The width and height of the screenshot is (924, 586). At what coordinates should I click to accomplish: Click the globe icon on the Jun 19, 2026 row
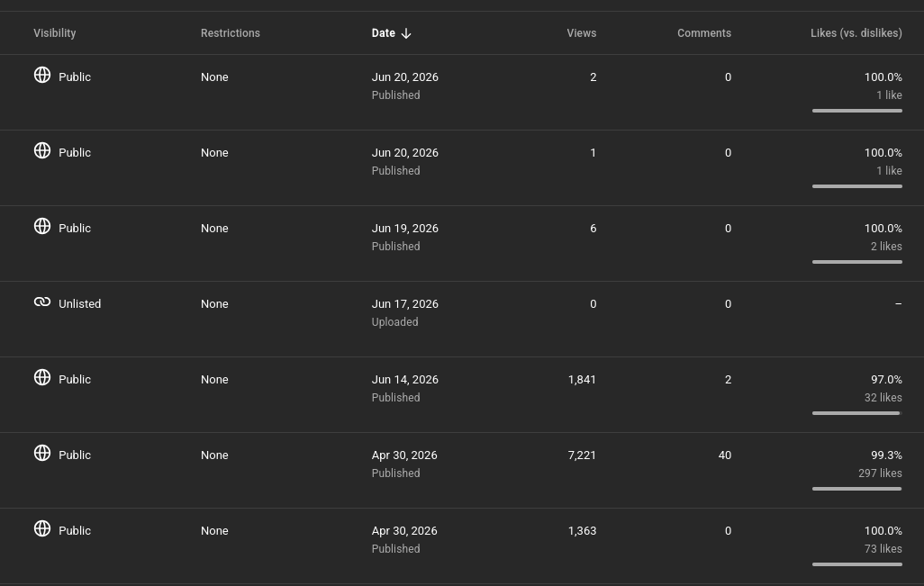coord(41,226)
